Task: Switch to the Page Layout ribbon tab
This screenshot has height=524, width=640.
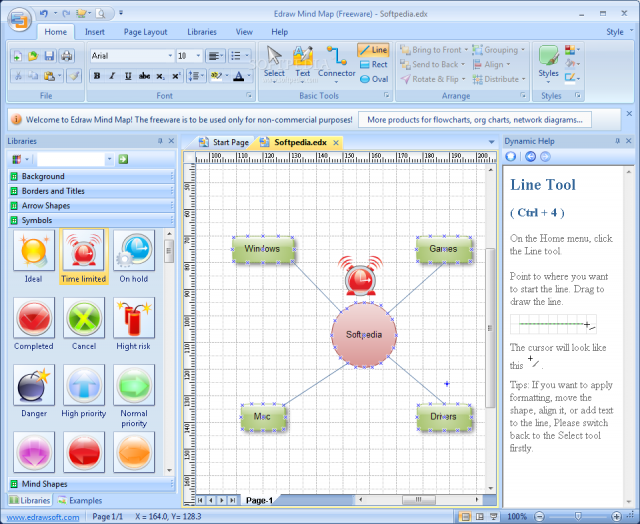Action: [145, 32]
